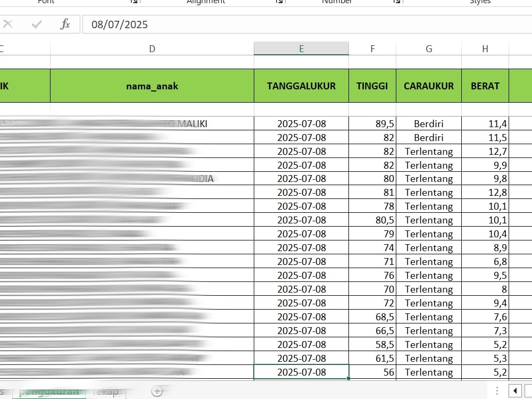Open Font group dialog launcher
This screenshot has height=399, width=532.
pyautogui.click(x=135, y=2)
